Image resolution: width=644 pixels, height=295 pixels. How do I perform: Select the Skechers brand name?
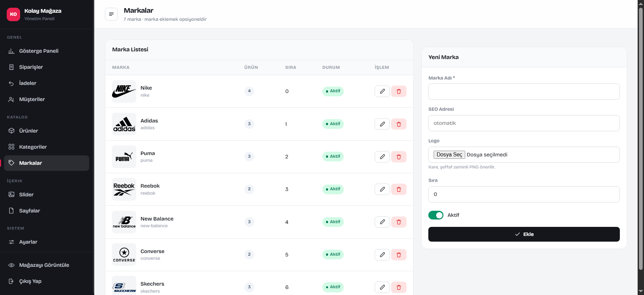pos(152,284)
